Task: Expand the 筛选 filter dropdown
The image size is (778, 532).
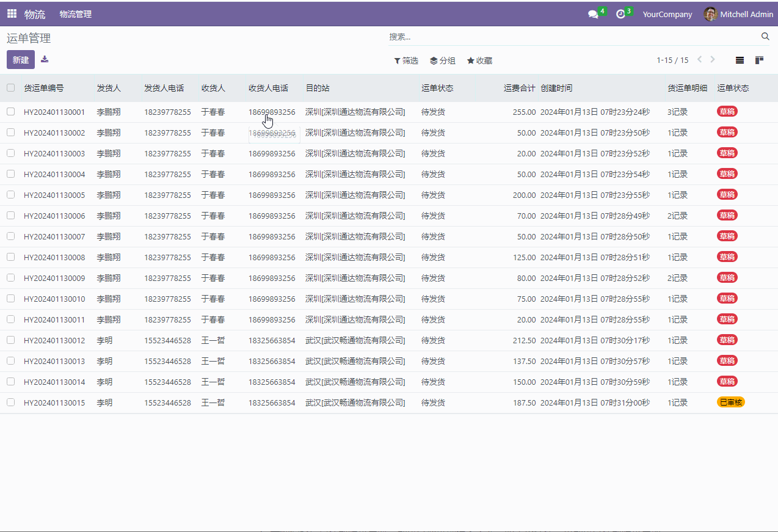Action: pyautogui.click(x=406, y=60)
